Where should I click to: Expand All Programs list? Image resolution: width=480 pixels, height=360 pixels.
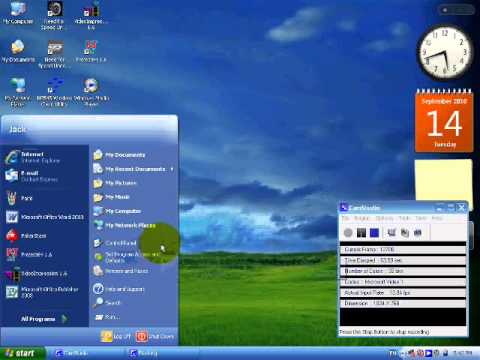tap(43, 319)
